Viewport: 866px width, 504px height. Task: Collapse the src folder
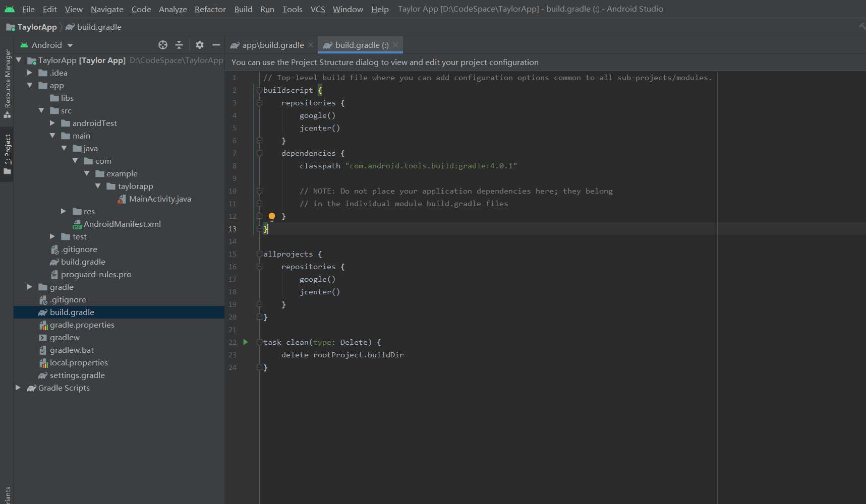click(41, 110)
